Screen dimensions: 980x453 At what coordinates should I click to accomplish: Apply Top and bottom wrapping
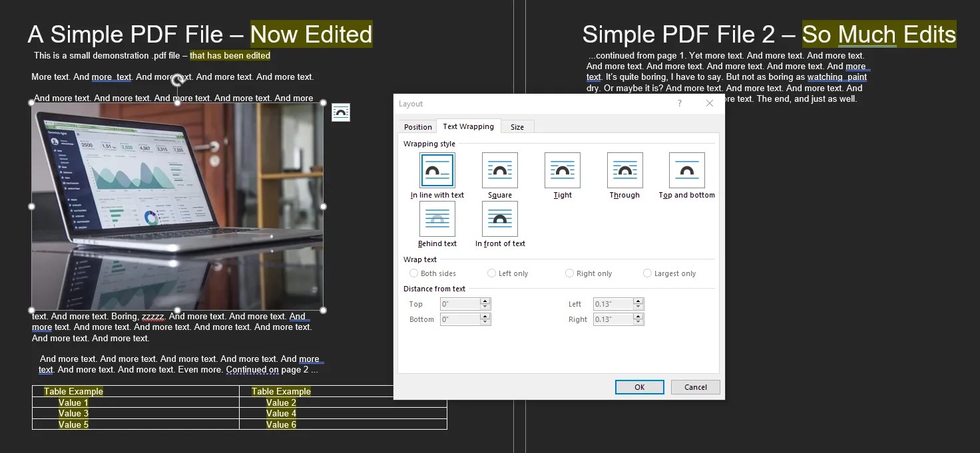(x=686, y=170)
